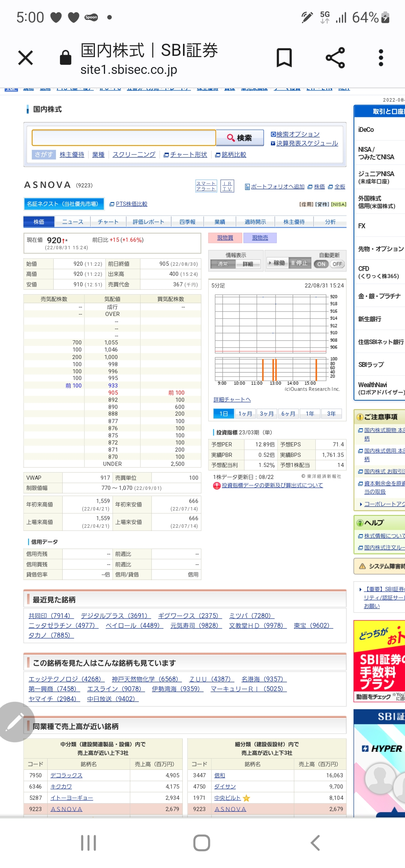Screen dimensions: 405x868
Task: Turn auto-update OFF
Action: pos(337,264)
